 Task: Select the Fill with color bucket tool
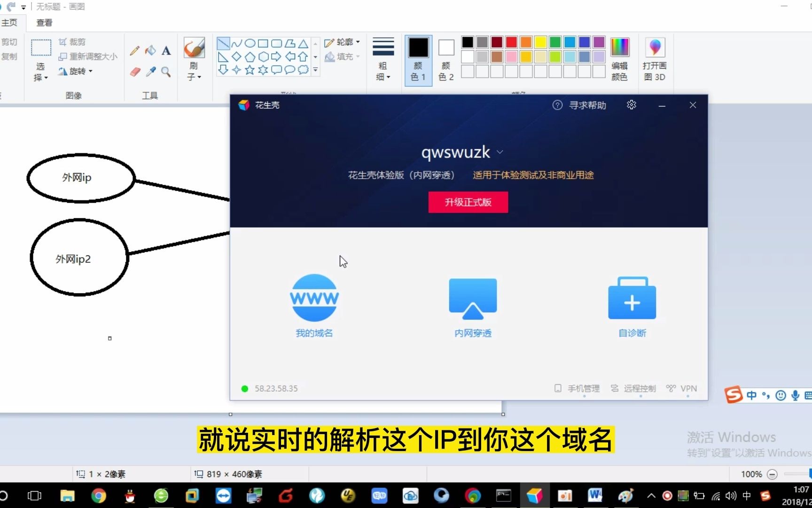coord(150,50)
